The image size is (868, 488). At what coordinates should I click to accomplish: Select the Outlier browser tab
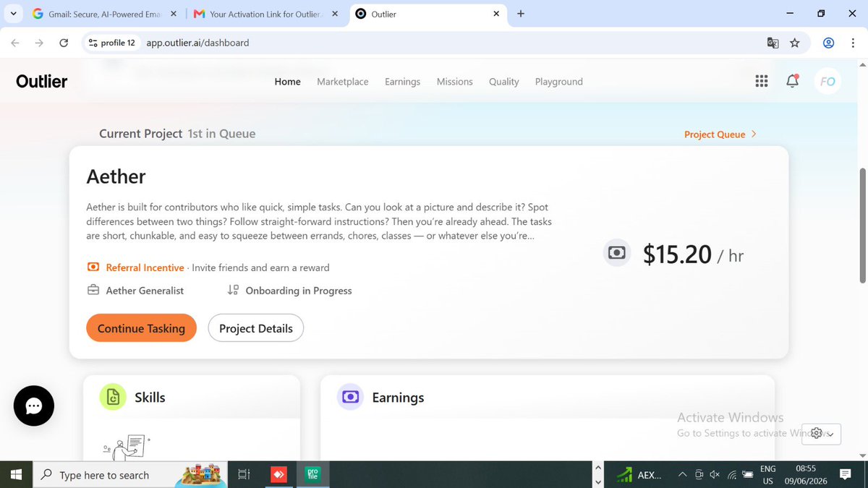click(428, 14)
